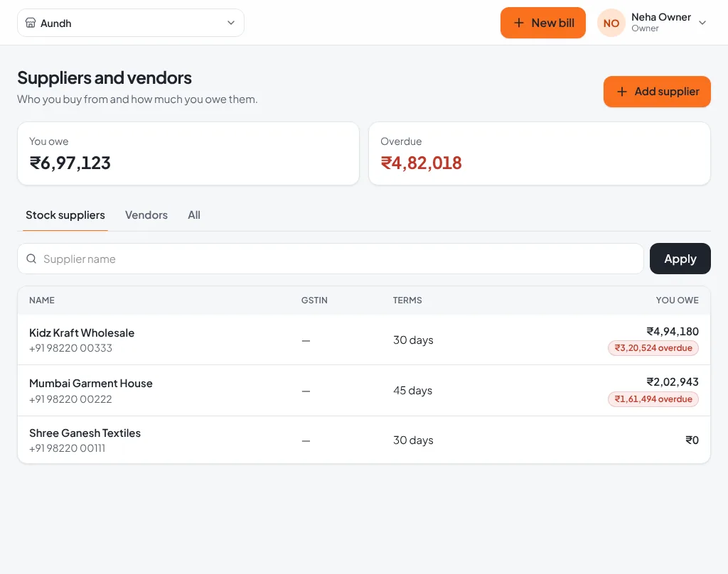The height and width of the screenshot is (574, 728).
Task: Click ₹4,94,180 owed to Kidz Kraft
Action: tap(673, 331)
